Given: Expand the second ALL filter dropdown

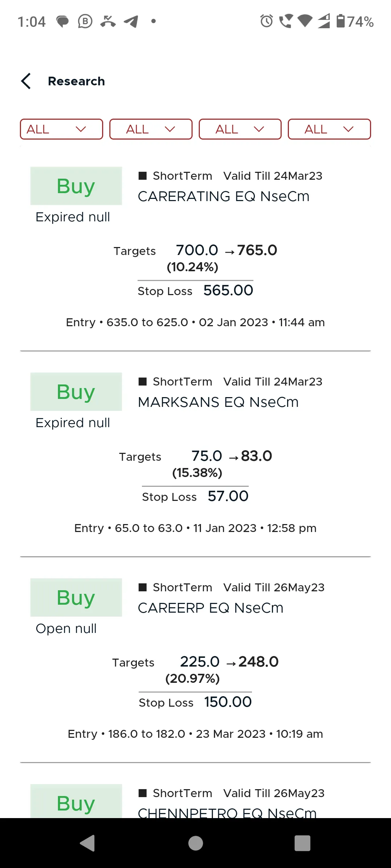Looking at the screenshot, I should pos(151,129).
